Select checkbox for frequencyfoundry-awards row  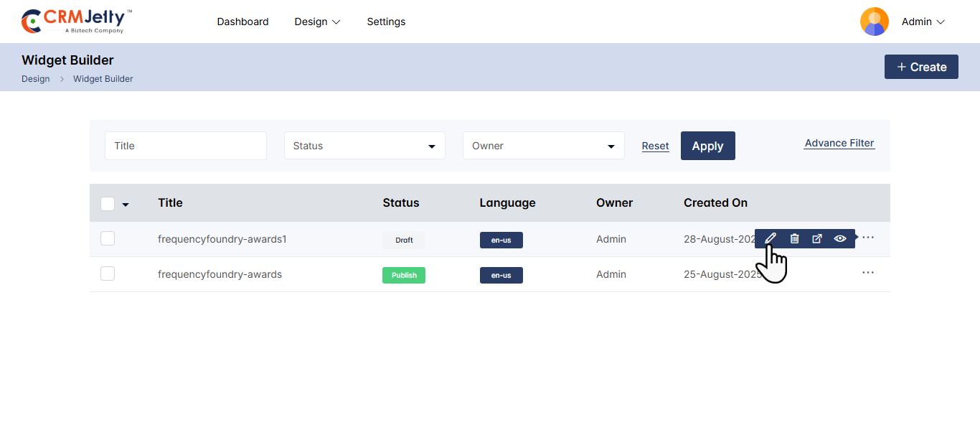108,274
